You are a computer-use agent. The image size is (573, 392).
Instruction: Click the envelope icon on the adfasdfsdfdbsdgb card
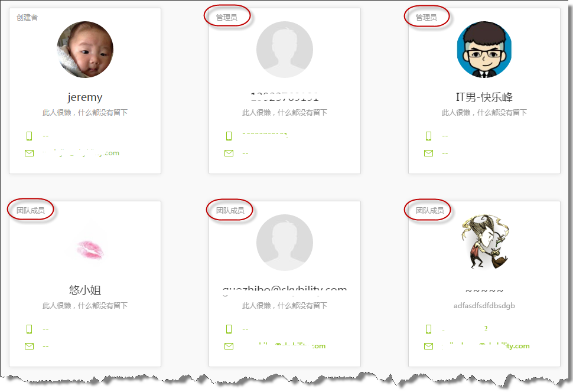point(429,346)
